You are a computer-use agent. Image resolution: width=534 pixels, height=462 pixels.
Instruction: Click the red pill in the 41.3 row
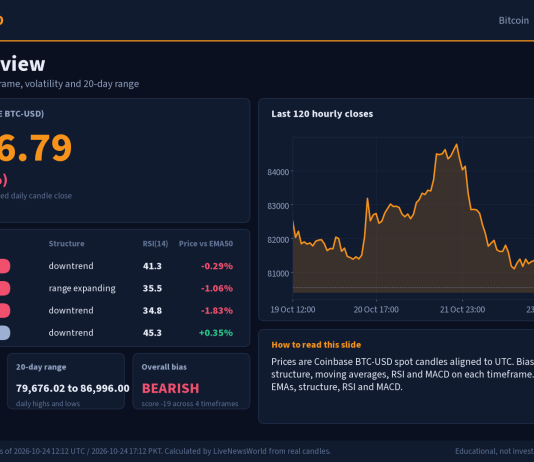[5, 266]
